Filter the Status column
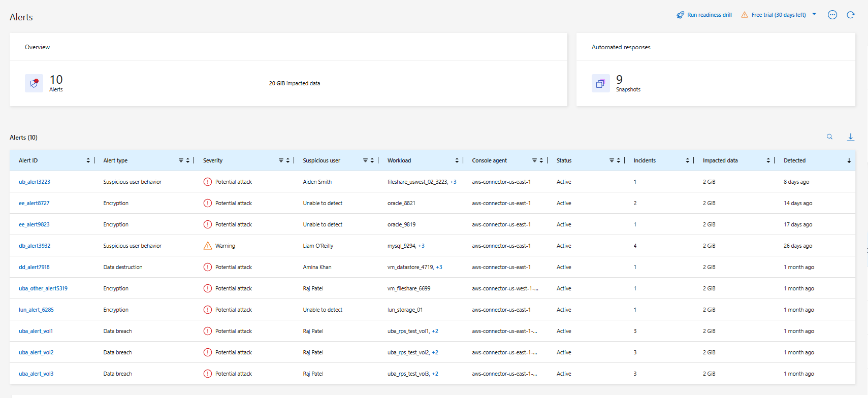The width and height of the screenshot is (868, 398). click(x=612, y=160)
